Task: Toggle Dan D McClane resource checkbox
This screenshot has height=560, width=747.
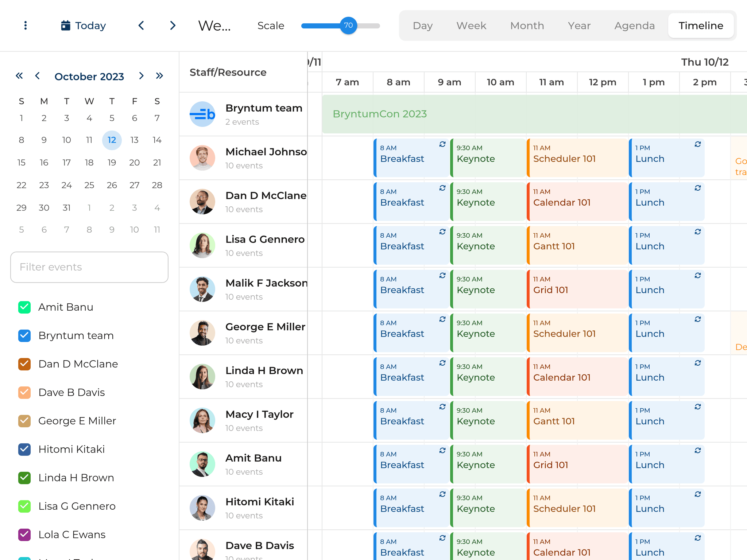Action: (24, 364)
